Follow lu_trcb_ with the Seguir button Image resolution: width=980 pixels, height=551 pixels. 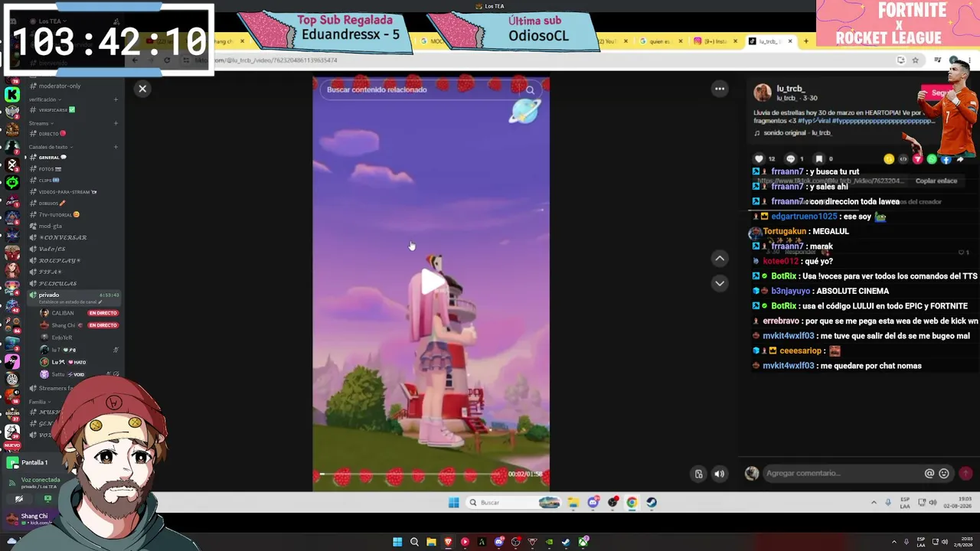pyautogui.click(x=936, y=93)
